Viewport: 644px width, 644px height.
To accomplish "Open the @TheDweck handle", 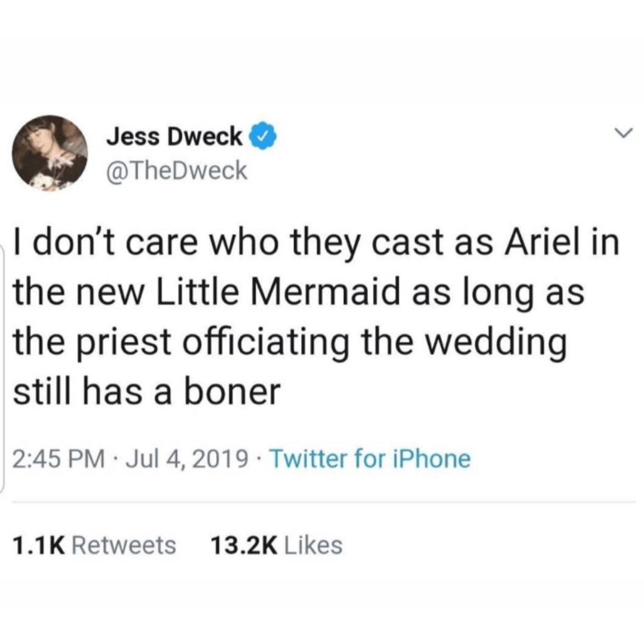I will coord(177,171).
